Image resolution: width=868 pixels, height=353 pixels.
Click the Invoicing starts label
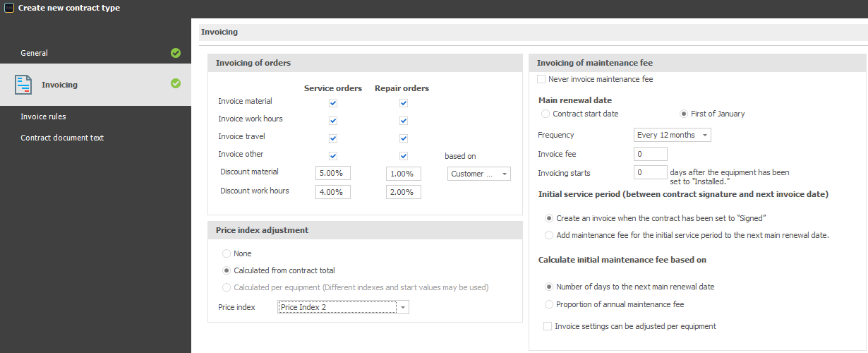[x=565, y=173]
